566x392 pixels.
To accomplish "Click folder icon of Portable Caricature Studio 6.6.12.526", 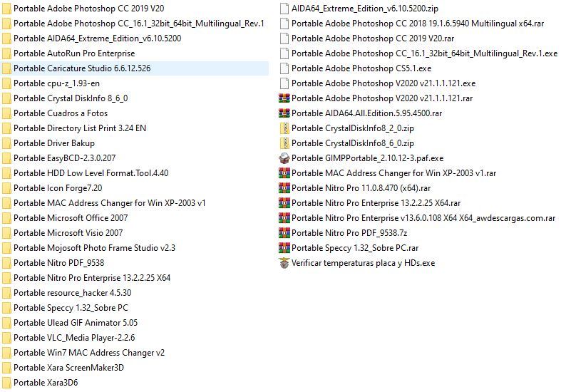I will click(6, 68).
